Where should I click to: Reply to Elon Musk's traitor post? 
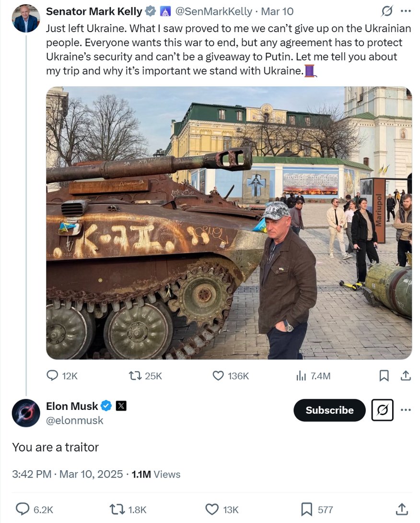(23, 509)
